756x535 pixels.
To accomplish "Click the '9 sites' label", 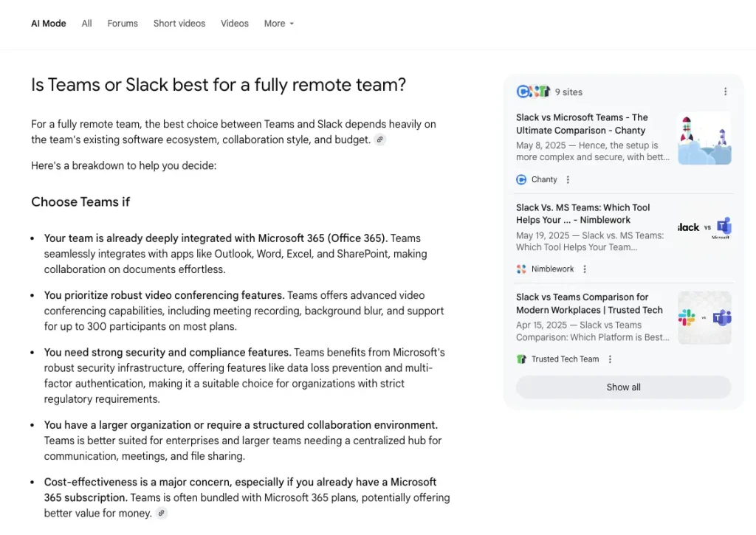I will point(568,92).
